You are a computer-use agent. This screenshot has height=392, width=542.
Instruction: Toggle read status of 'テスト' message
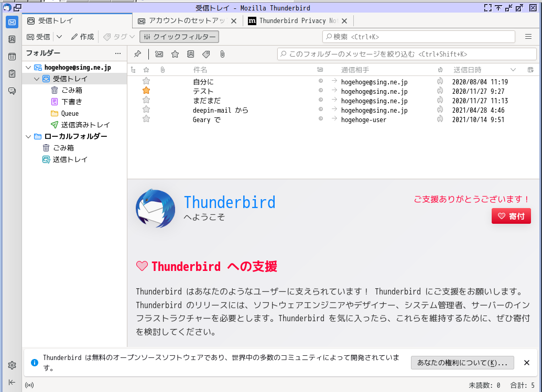(321, 91)
